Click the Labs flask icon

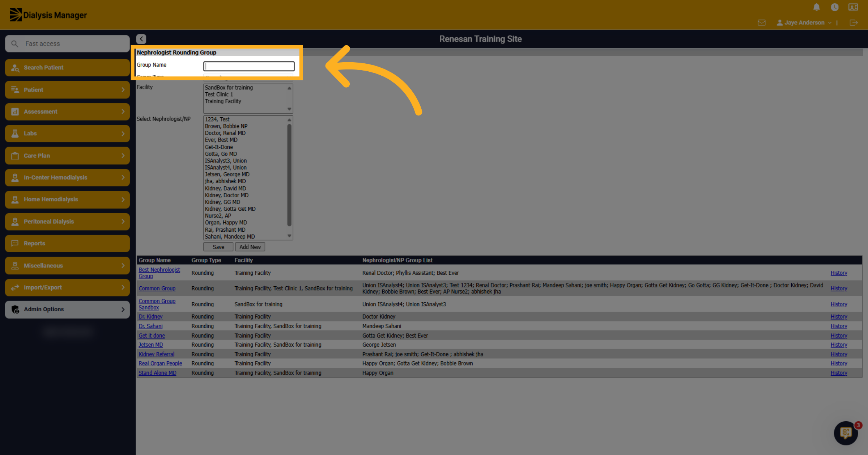(x=15, y=134)
